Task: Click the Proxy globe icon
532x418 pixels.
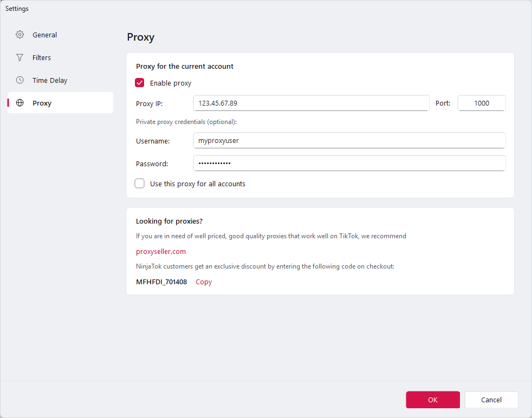Action: pos(20,103)
